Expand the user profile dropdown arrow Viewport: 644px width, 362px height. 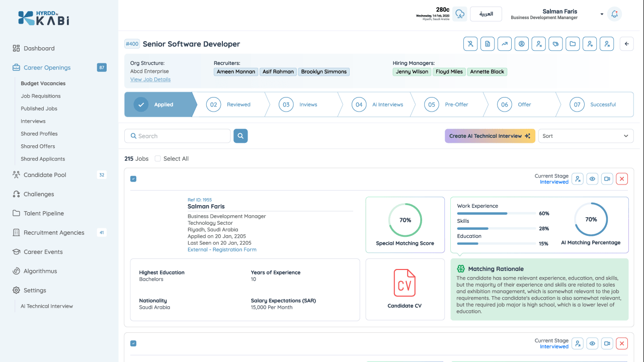(602, 14)
